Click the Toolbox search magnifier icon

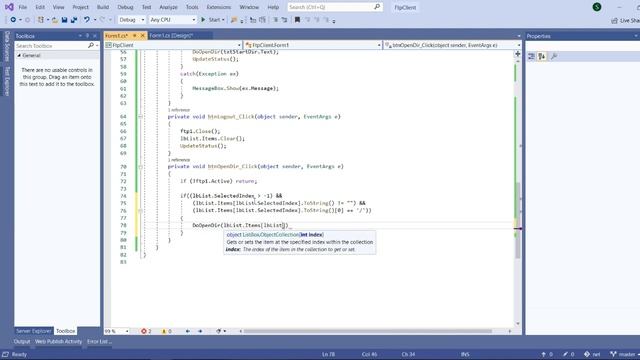pos(91,45)
